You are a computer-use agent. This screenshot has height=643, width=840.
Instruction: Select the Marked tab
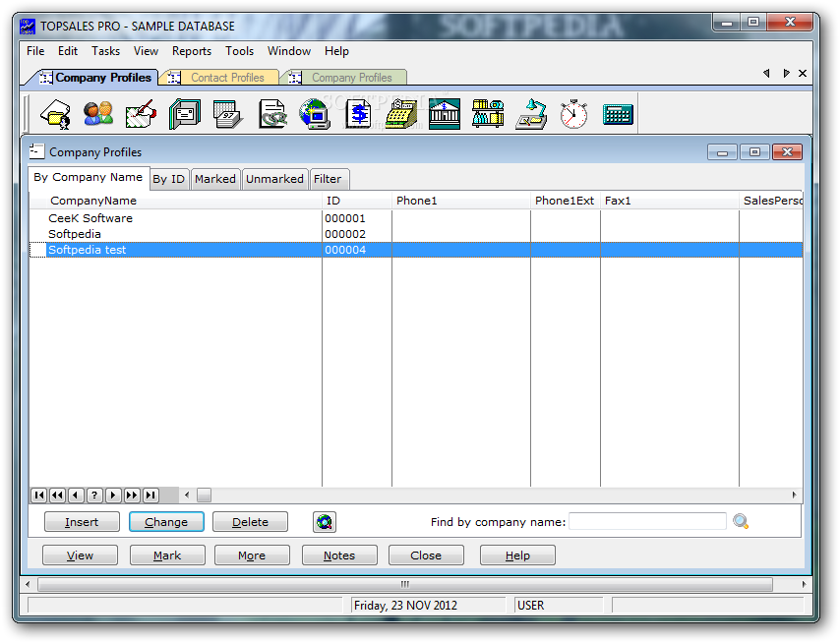[x=215, y=179]
